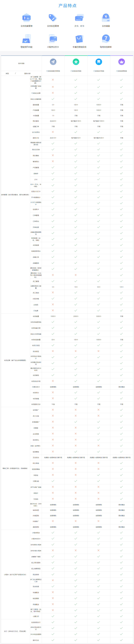
Task: Click the 版本信息 table header cell
Action: [21, 64]
